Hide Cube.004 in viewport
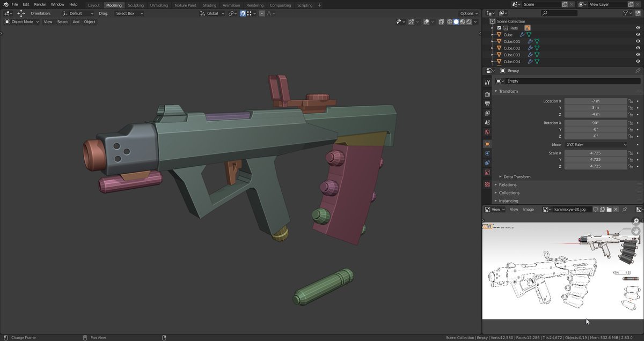 tap(638, 62)
